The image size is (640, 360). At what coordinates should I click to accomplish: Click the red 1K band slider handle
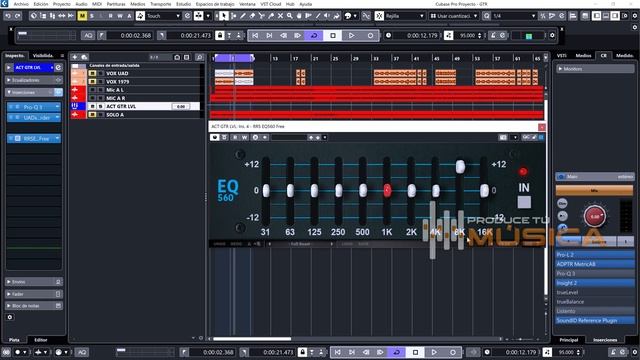[387, 190]
